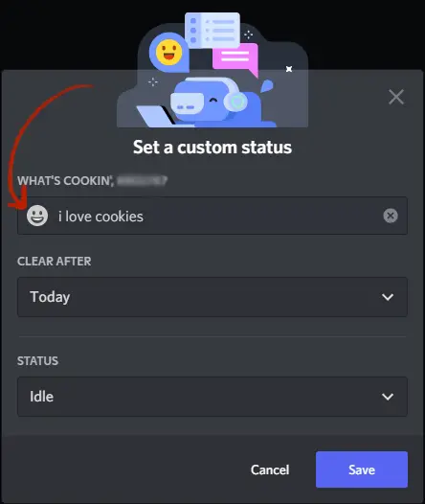Click the yellow smiley bubble in the illustration

coord(168,53)
